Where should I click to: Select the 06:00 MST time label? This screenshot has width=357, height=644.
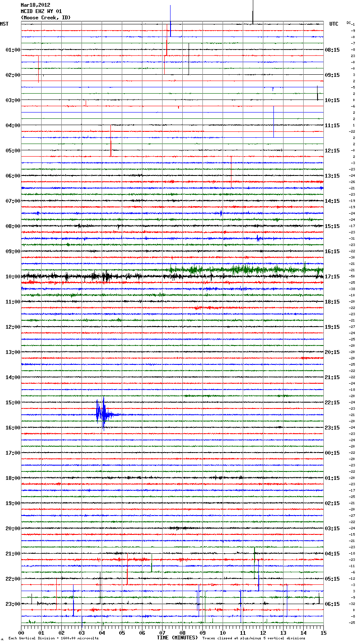pos(13,176)
